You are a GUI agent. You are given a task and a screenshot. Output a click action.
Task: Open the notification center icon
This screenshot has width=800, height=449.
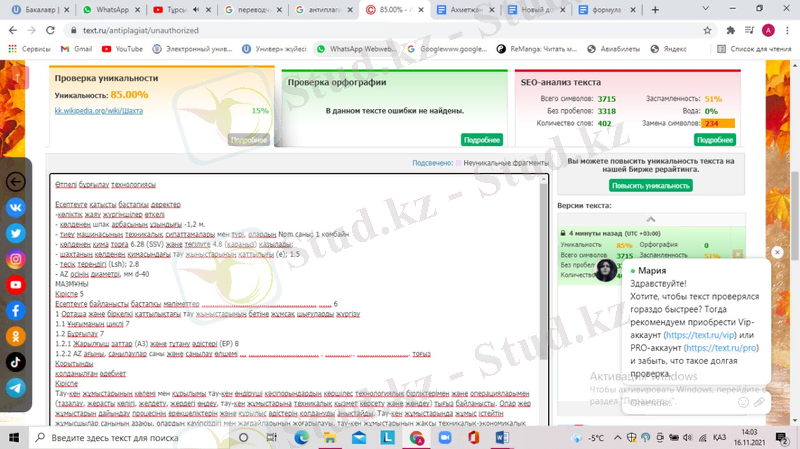pos(781,438)
